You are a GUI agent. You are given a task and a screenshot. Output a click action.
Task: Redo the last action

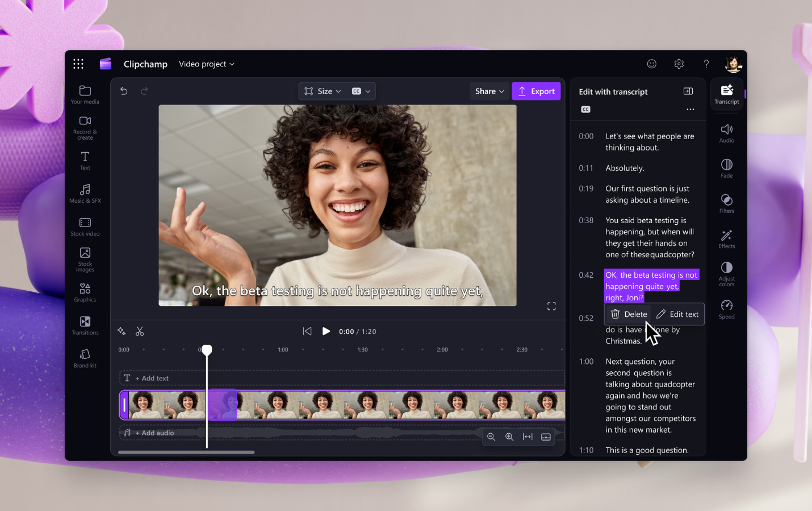pos(144,91)
